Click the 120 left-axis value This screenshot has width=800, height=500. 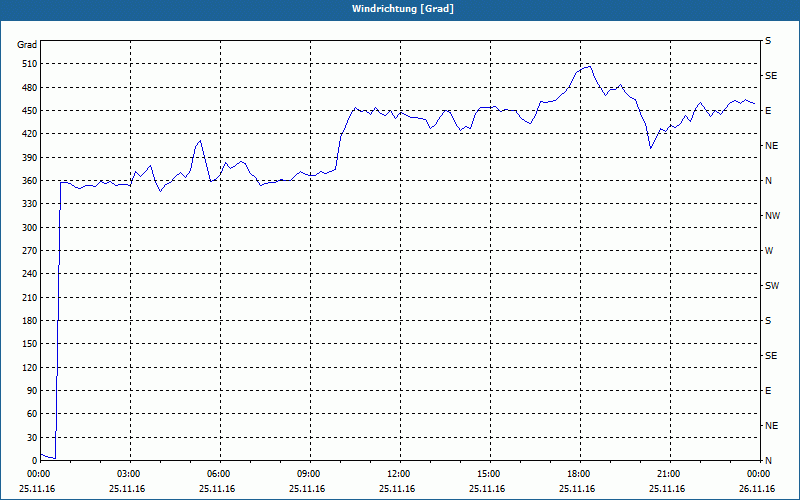click(29, 367)
